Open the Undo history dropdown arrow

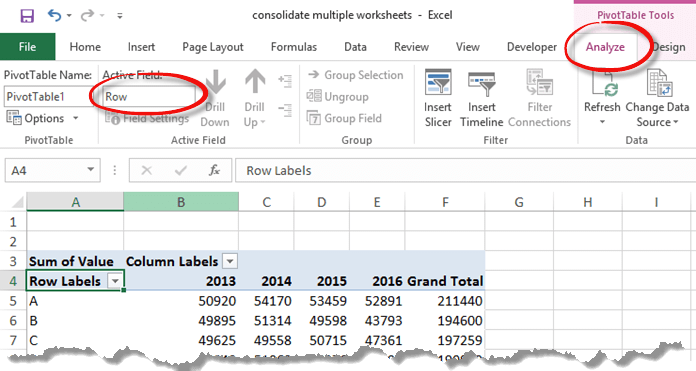69,16
